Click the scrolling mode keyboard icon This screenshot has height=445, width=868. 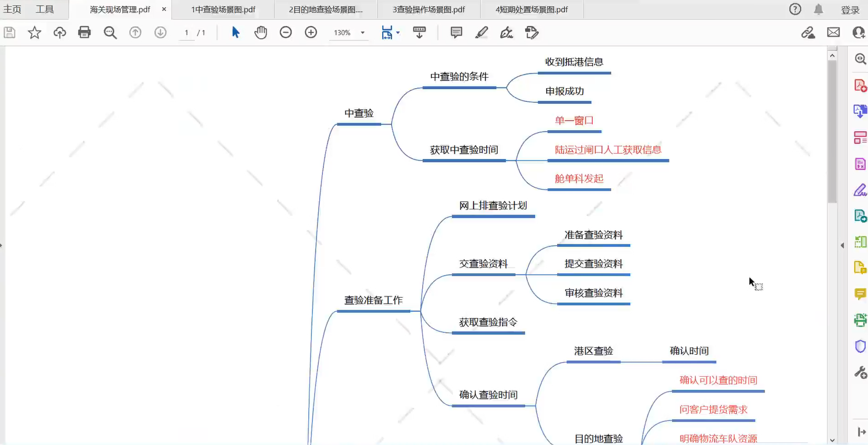pos(420,33)
